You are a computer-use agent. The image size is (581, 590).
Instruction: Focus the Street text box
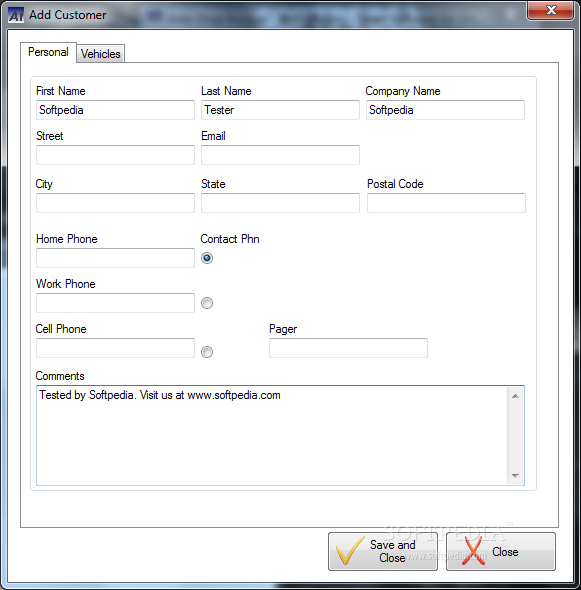(115, 155)
